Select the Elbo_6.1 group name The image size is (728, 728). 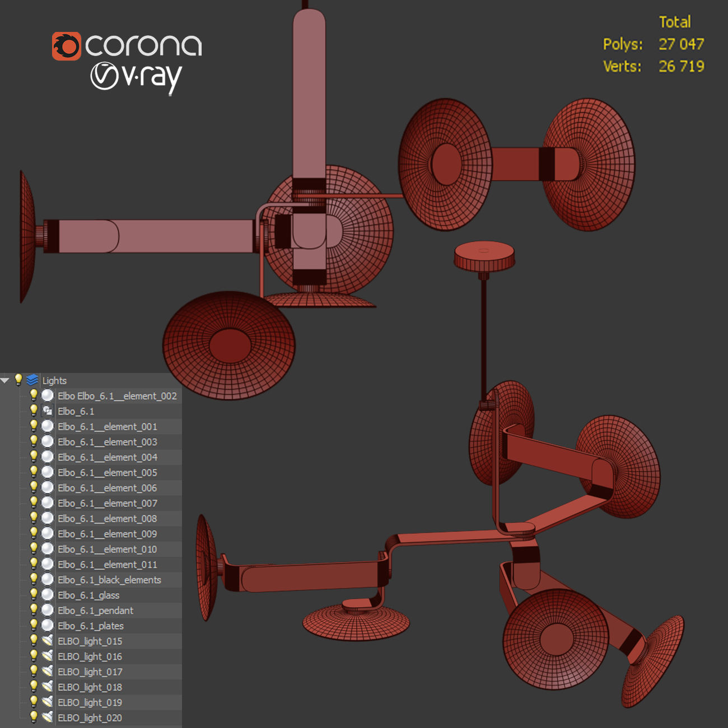76,412
